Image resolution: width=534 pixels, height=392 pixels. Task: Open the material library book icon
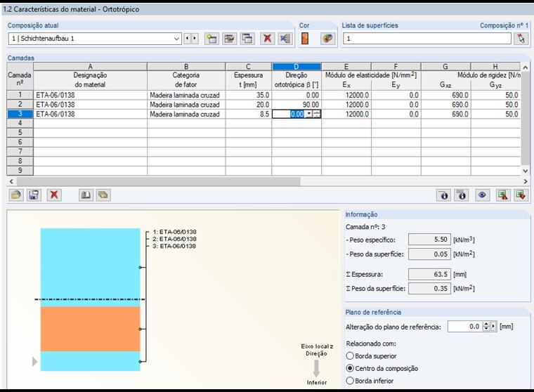tap(86, 195)
